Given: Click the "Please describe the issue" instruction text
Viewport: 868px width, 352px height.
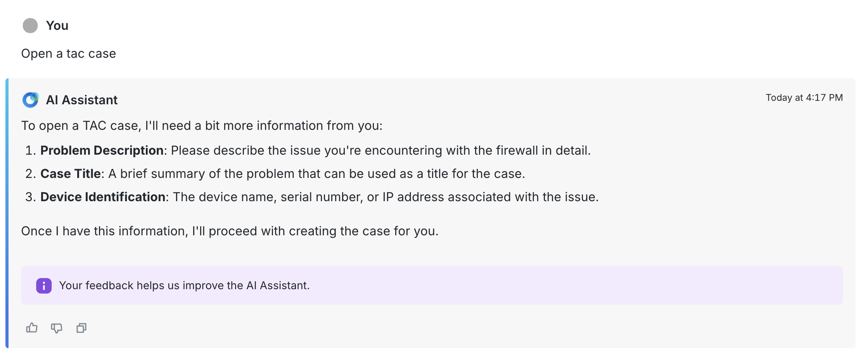Looking at the screenshot, I should [380, 150].
